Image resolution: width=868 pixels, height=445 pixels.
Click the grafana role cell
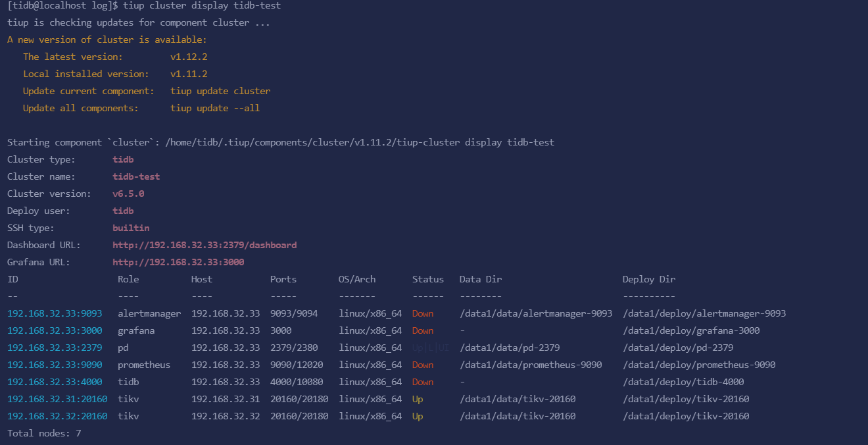[x=136, y=330]
